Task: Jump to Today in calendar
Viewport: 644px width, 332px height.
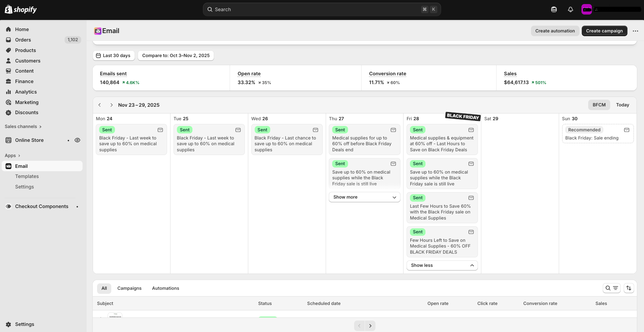Action: tap(623, 105)
